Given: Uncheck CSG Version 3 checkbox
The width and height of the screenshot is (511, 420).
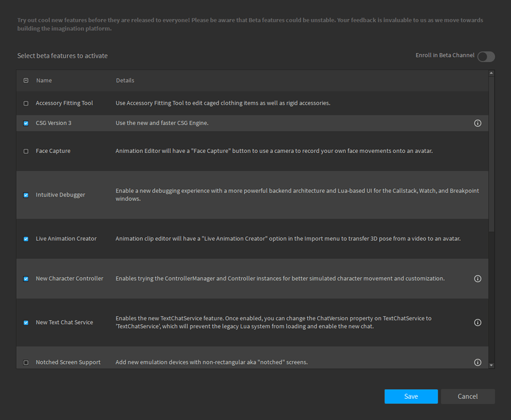Looking at the screenshot, I should pos(26,123).
